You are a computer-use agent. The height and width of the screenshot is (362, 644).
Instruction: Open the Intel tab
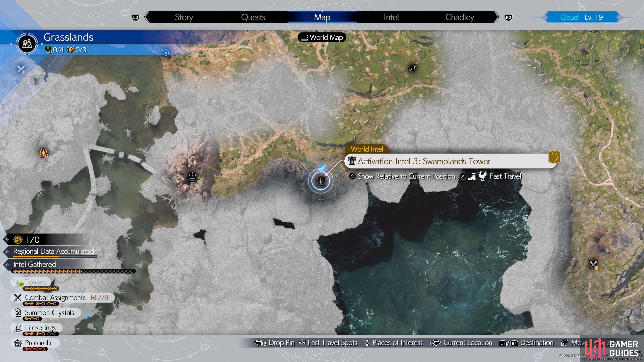[391, 17]
